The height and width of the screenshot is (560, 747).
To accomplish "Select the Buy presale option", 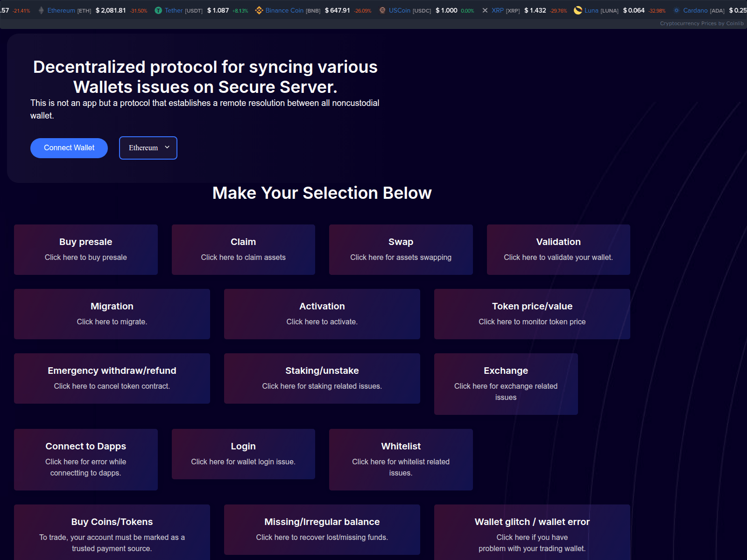I will (85, 249).
